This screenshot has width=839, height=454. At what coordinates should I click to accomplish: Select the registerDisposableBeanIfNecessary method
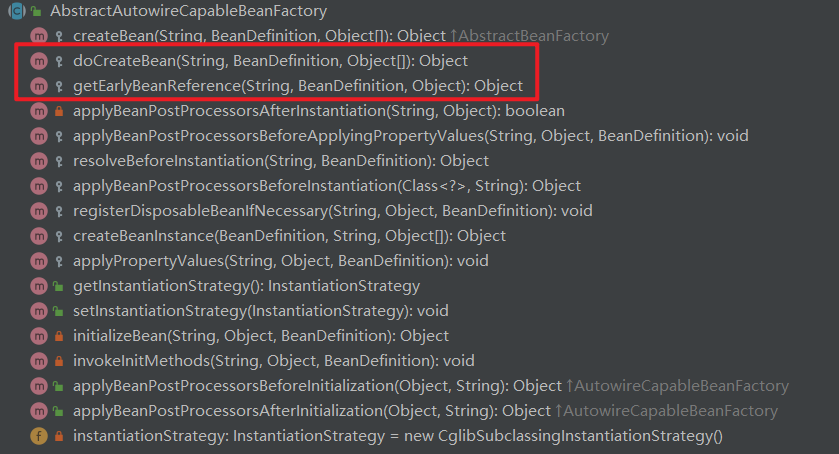tap(332, 211)
